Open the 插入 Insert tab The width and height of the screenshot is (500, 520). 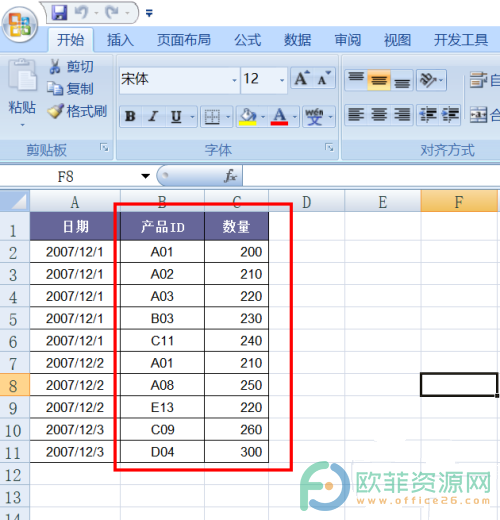[x=120, y=40]
